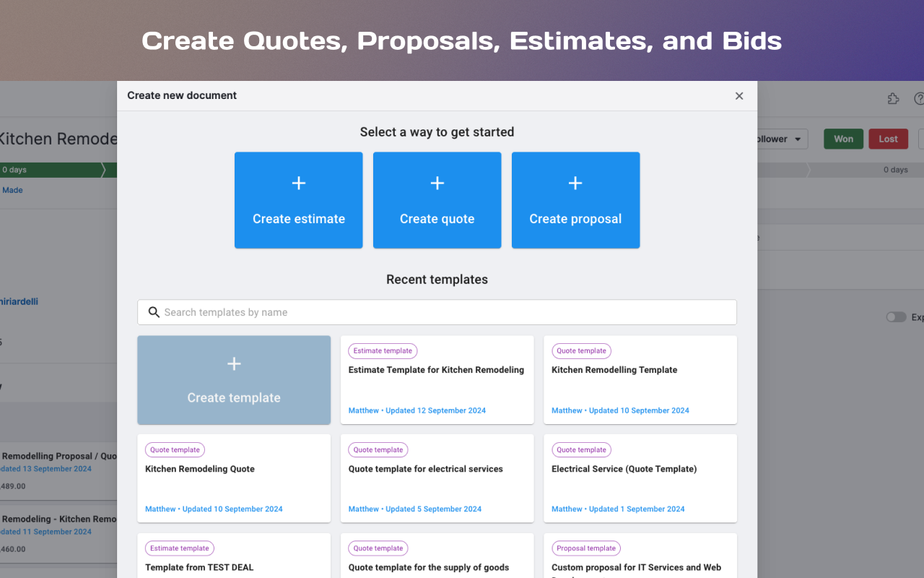Toggle the switch on the right side
Image resolution: width=924 pixels, height=578 pixels.
tap(896, 317)
